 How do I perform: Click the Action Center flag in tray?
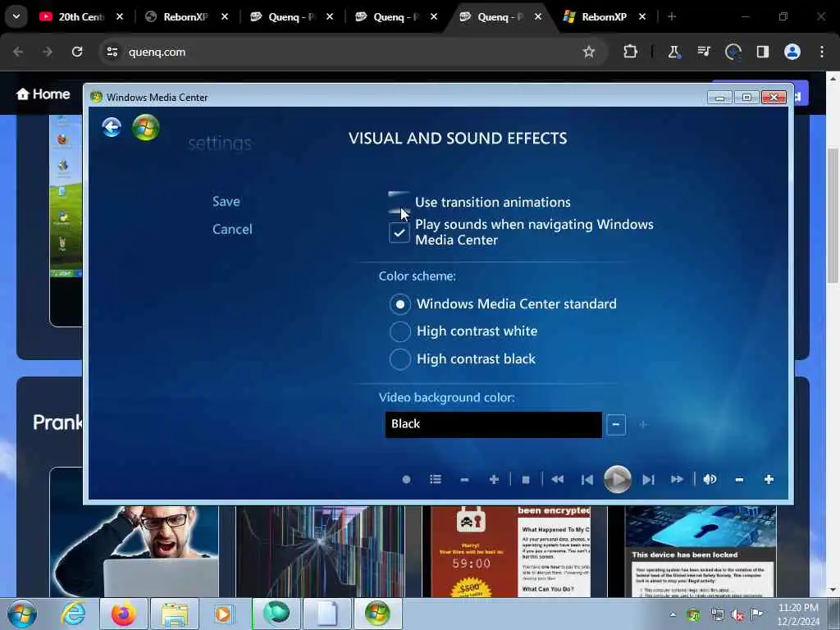point(756,614)
